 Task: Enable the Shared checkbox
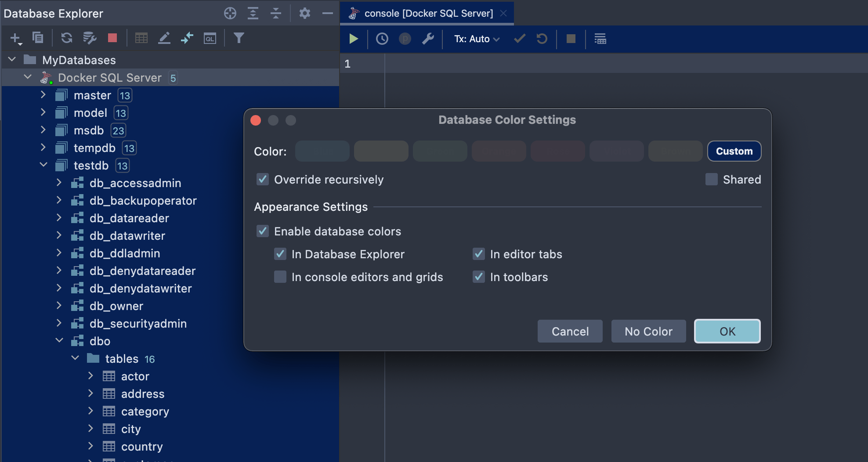click(x=711, y=179)
